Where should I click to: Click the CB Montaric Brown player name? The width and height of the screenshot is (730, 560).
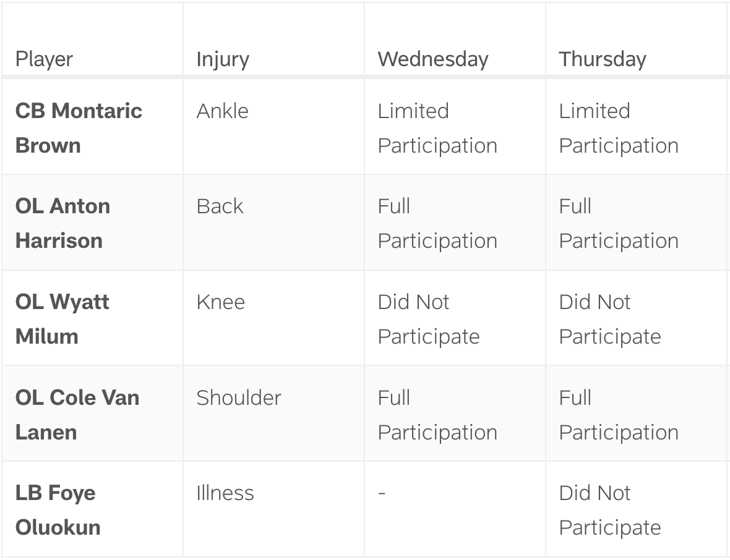click(79, 128)
